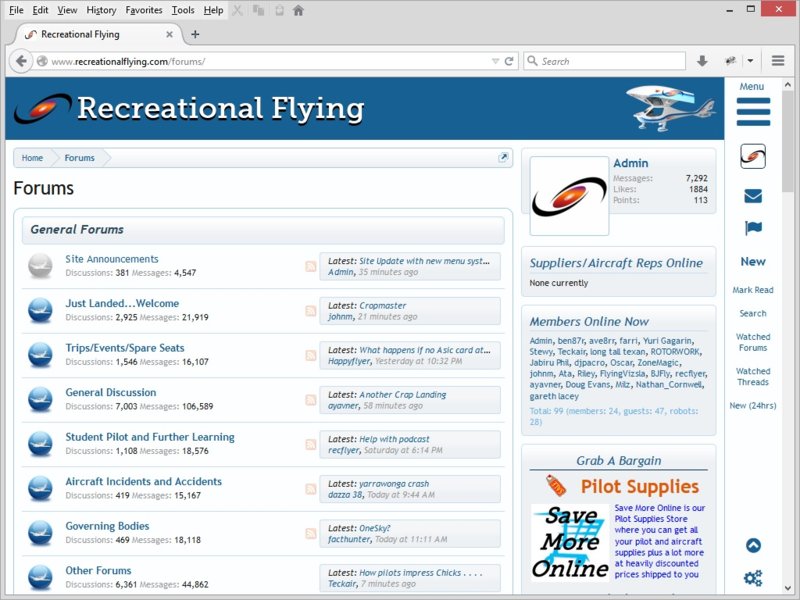Open the address bar history dropdown arrow
This screenshot has width=800, height=600.
[x=495, y=61]
